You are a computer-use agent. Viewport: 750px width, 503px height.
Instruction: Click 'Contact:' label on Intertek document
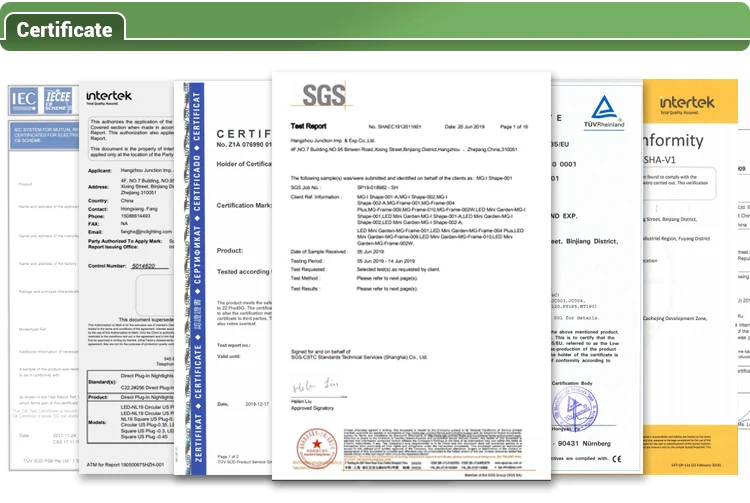98,209
